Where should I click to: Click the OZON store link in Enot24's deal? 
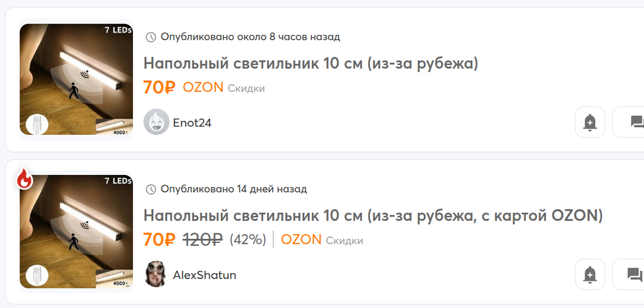[x=203, y=87]
